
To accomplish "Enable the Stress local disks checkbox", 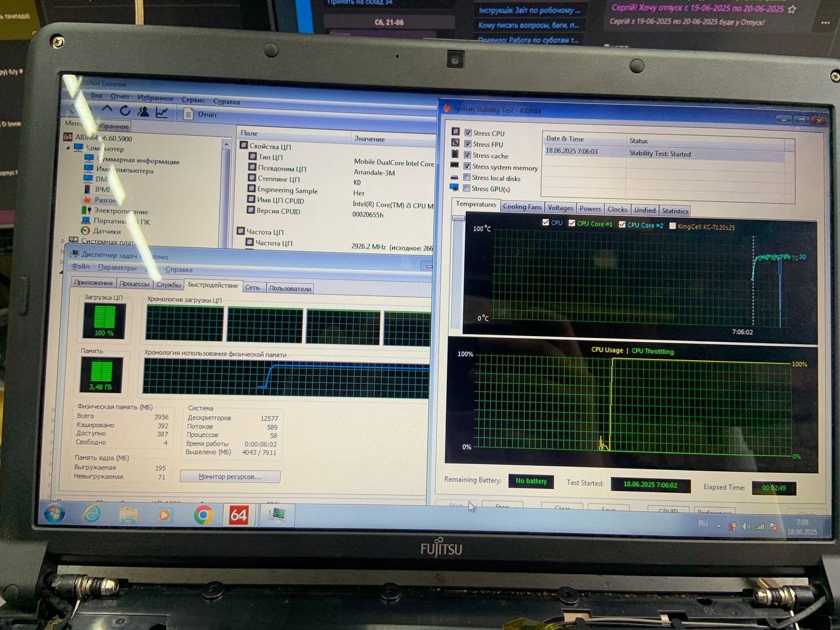I will click(467, 177).
